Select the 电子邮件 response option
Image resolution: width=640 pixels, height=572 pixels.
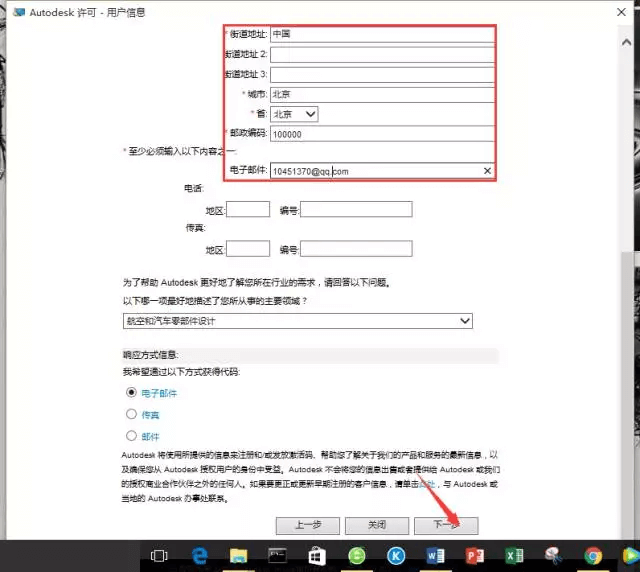tap(131, 392)
